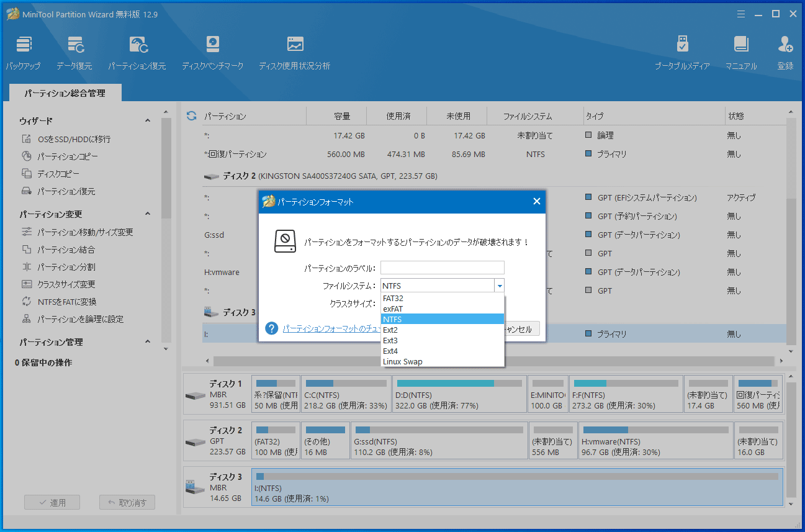The width and height of the screenshot is (805, 532).
Task: Sort by the 容量 column header
Action: point(342,116)
